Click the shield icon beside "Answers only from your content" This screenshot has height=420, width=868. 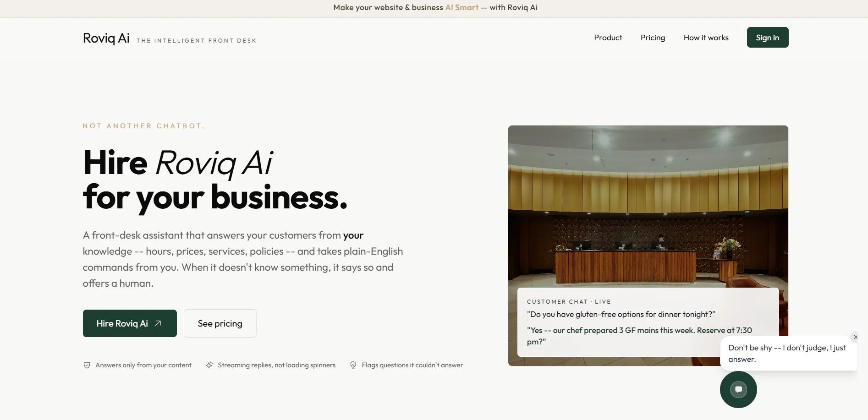pos(87,365)
